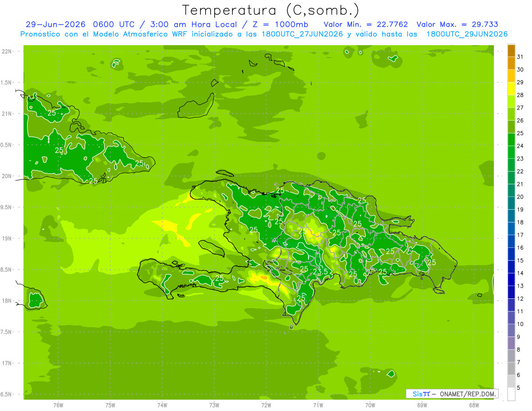This screenshot has width=532, height=411.
Task: Click the '75W' longitude label
Action: [110, 405]
